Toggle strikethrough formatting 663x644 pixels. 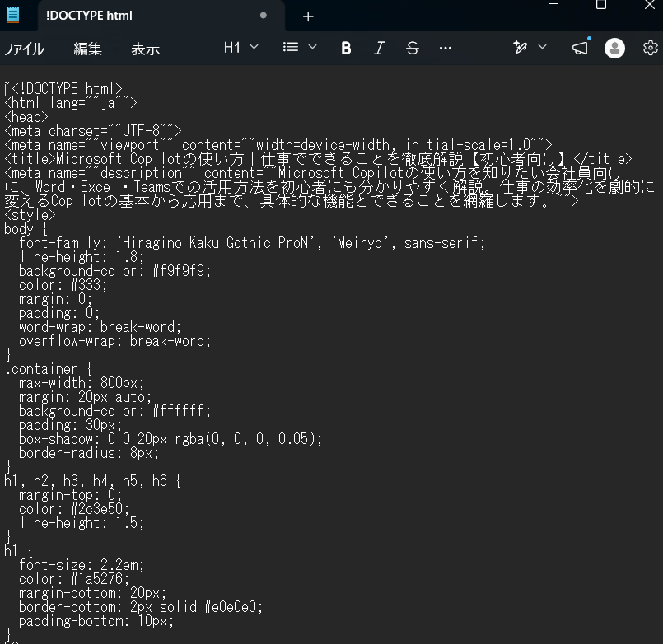point(413,49)
